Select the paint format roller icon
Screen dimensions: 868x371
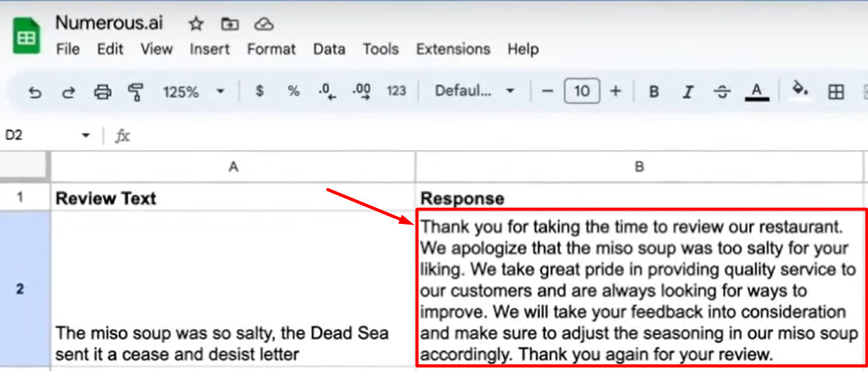(x=136, y=92)
